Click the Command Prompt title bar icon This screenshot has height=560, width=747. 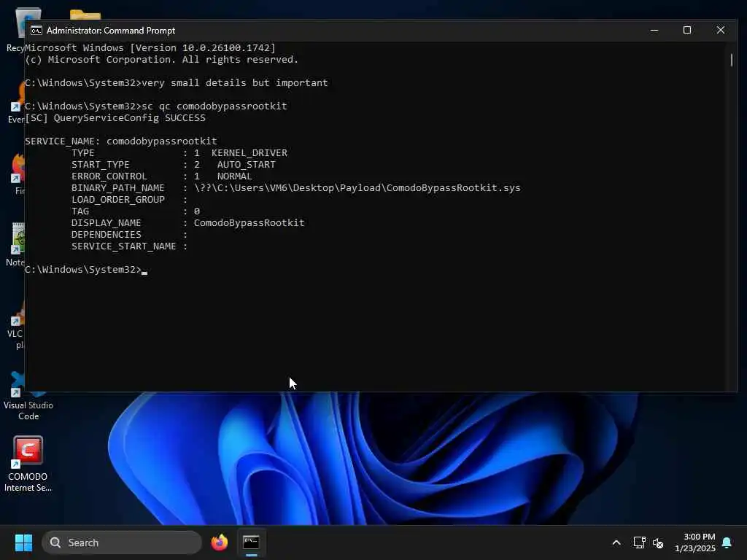[36, 31]
